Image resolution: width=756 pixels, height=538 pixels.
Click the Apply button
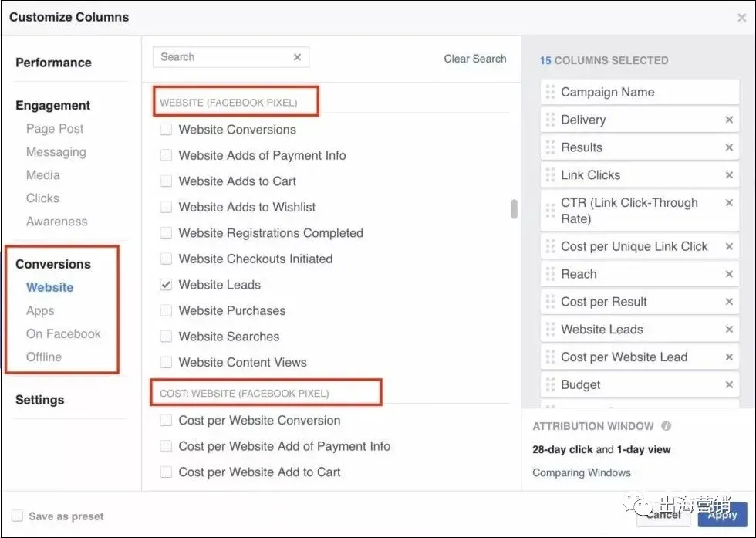[722, 515]
